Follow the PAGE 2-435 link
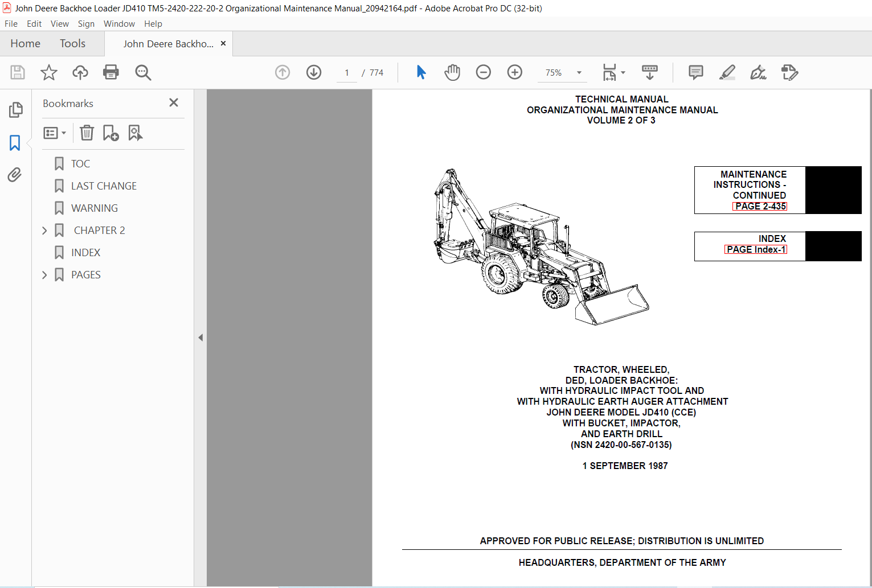 pos(760,206)
